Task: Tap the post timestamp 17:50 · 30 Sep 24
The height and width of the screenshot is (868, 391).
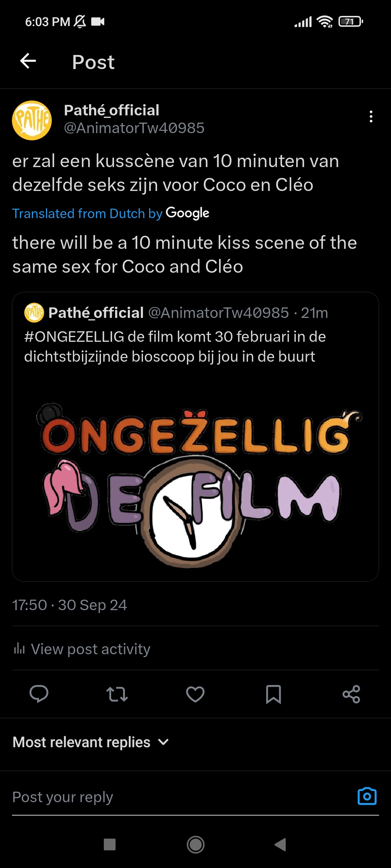Action: (x=70, y=605)
